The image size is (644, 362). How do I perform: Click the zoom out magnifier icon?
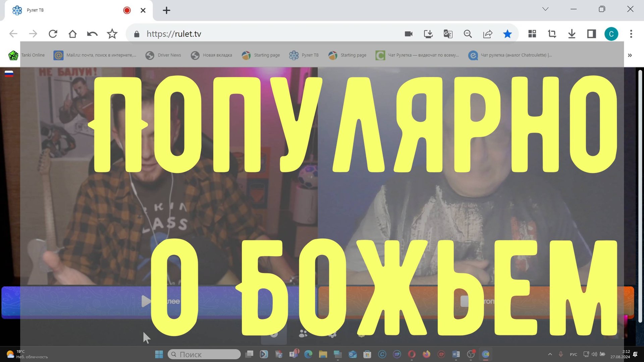pos(468,34)
